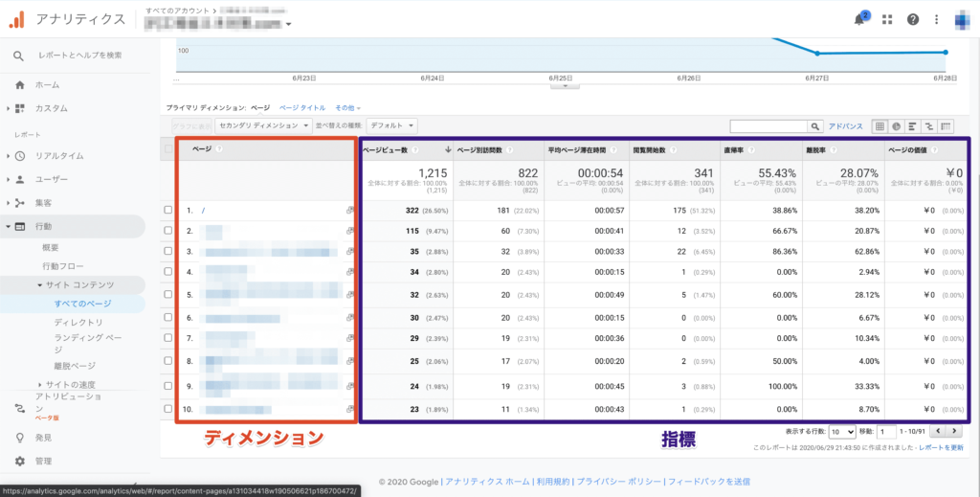Switch to pivot table view icon
The image size is (980, 497).
point(946,125)
